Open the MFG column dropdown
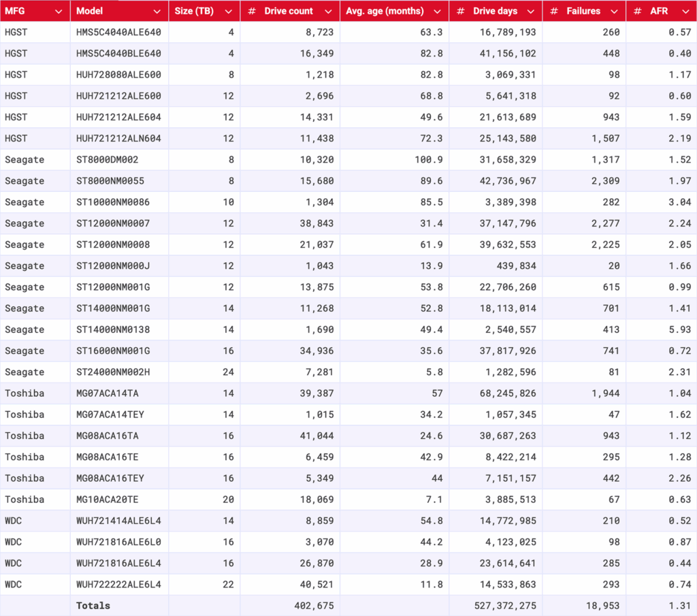The width and height of the screenshot is (697, 616). tap(59, 10)
